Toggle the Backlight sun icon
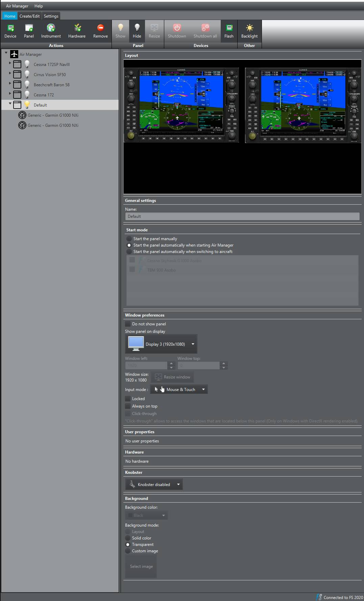 (x=249, y=28)
